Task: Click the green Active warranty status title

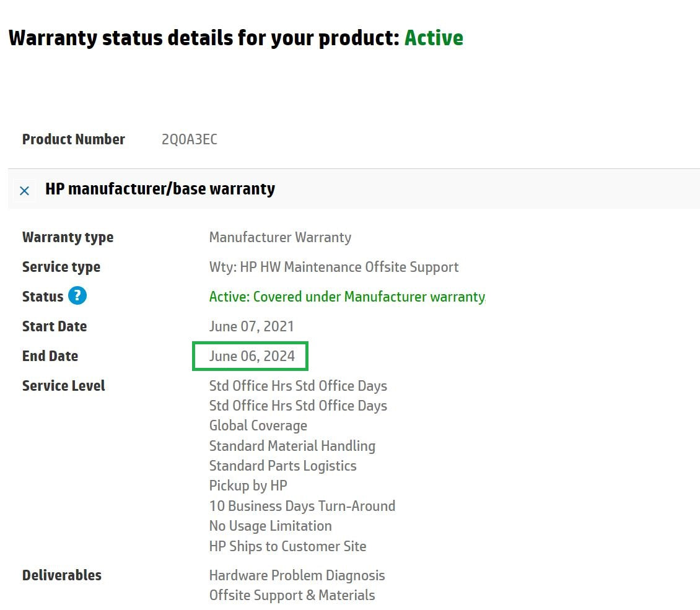Action: pyautogui.click(x=434, y=38)
